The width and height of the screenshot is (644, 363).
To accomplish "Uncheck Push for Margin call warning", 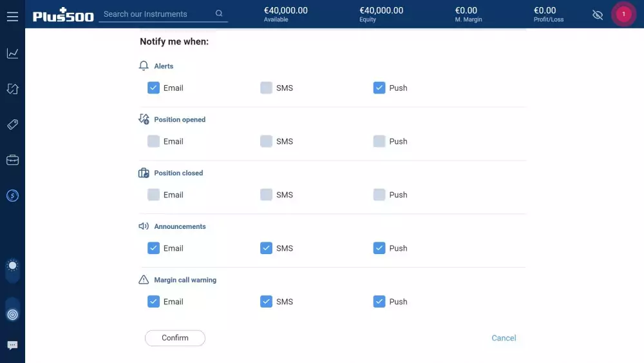I will click(x=379, y=301).
